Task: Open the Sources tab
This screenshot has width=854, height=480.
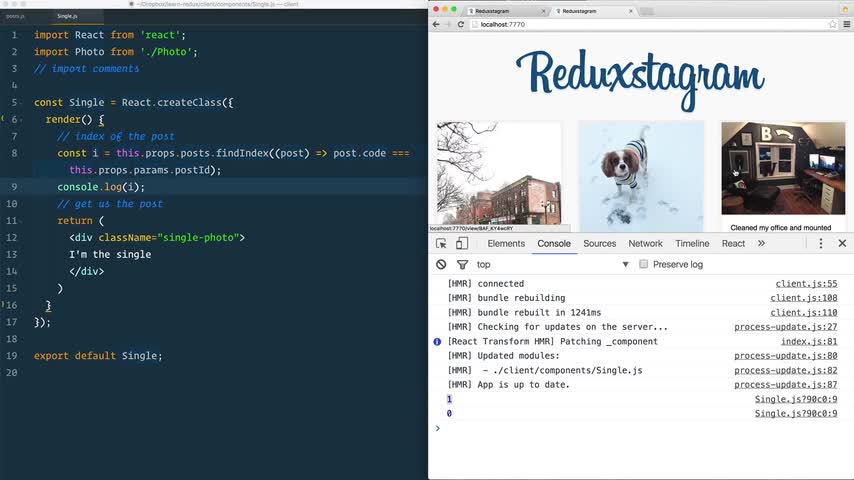Action: (600, 244)
